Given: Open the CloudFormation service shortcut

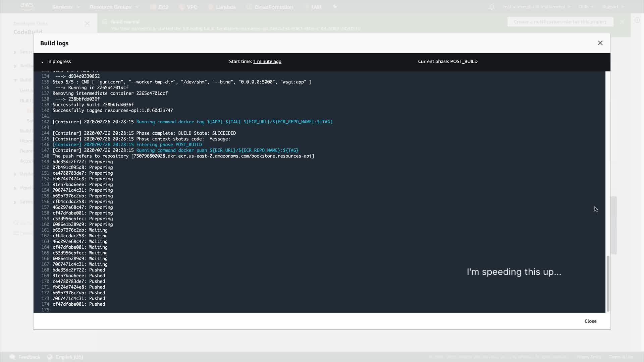Looking at the screenshot, I should [x=273, y=7].
